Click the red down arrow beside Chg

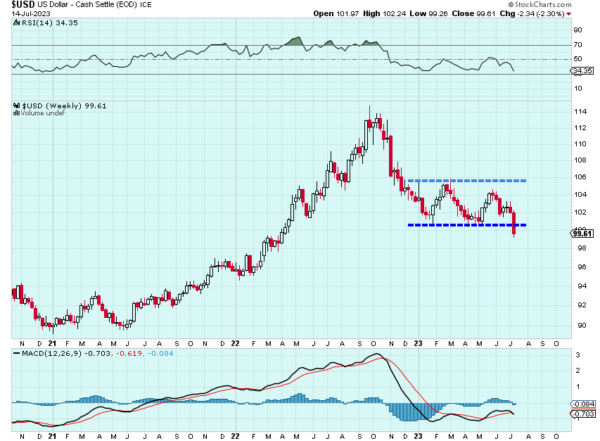568,16
